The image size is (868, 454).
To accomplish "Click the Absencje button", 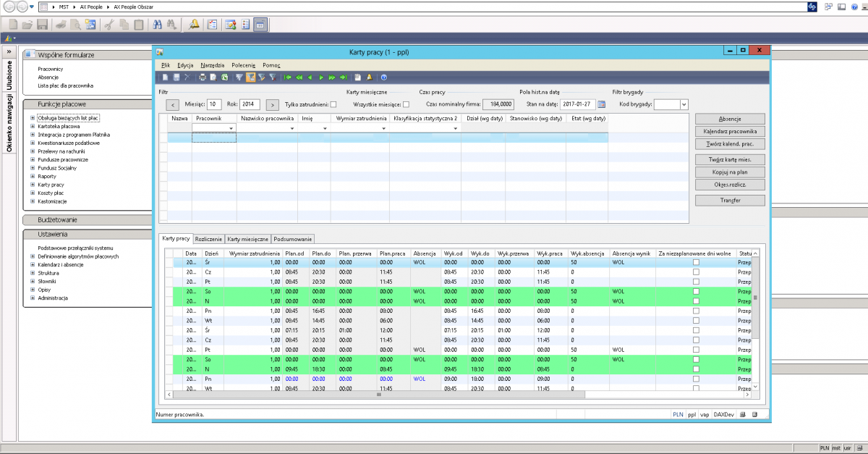I will pyautogui.click(x=730, y=119).
